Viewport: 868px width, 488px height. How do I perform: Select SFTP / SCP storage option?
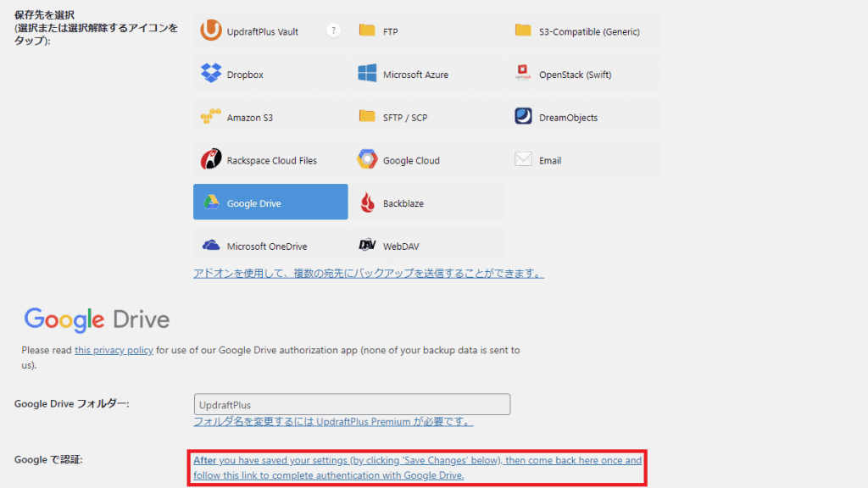coord(367,118)
